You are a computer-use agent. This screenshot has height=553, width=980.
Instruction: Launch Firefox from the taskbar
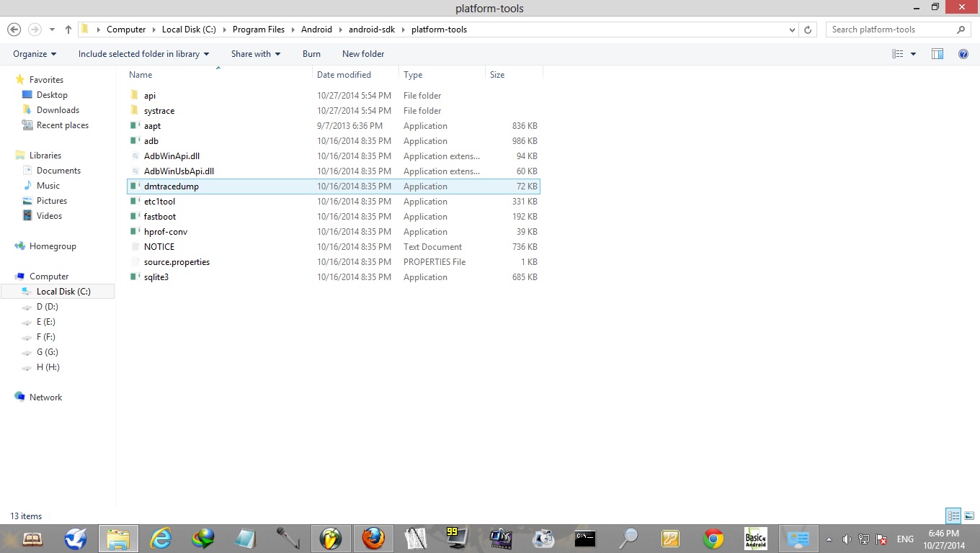[x=373, y=539]
